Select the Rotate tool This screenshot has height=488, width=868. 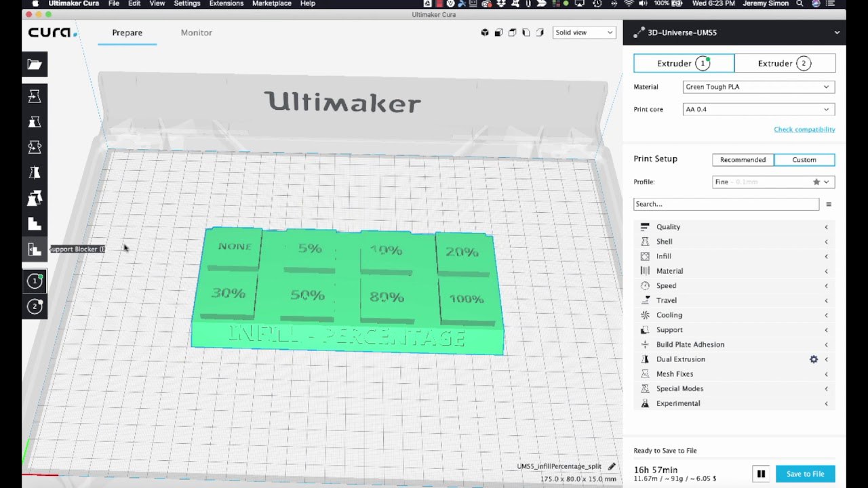pyautogui.click(x=35, y=147)
